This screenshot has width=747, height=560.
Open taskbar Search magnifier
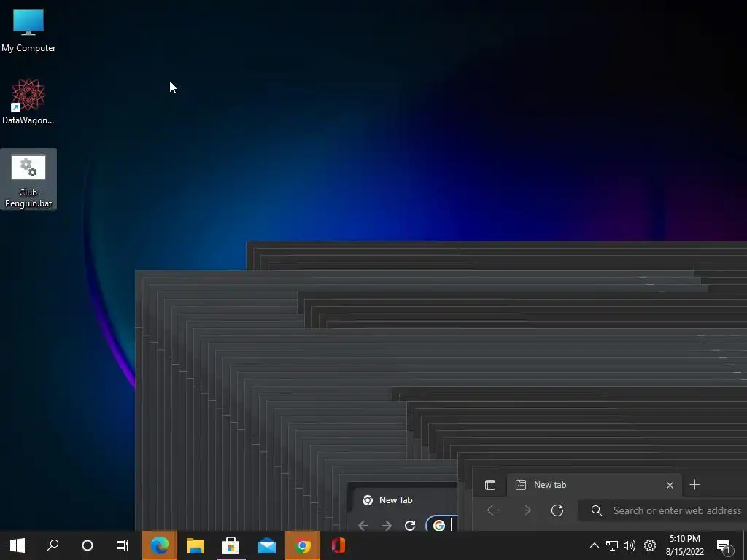53,545
